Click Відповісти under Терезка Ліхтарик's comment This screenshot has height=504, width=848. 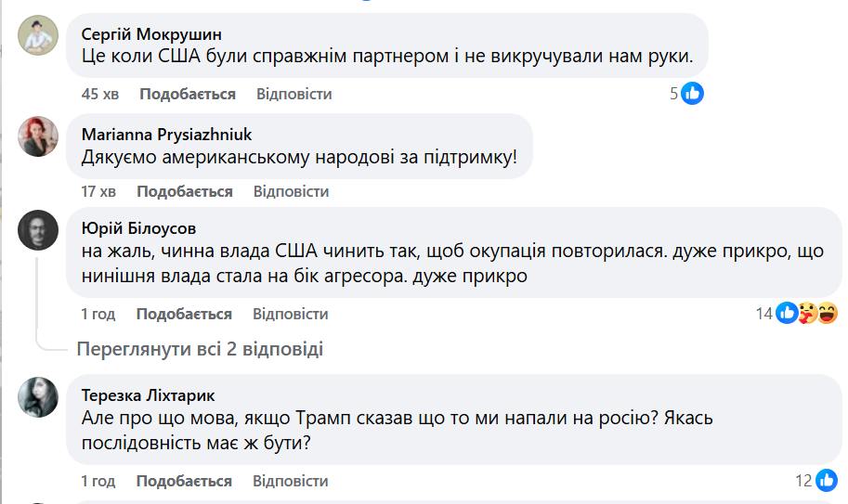[x=291, y=481]
